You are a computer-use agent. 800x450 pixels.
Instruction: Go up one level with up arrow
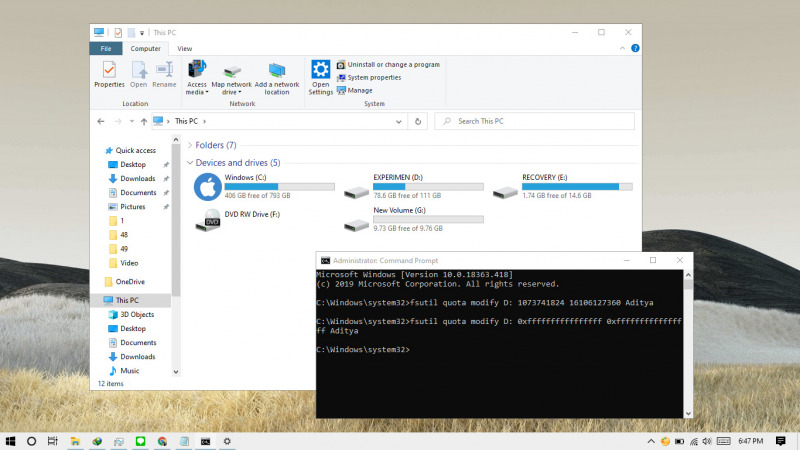(144, 121)
